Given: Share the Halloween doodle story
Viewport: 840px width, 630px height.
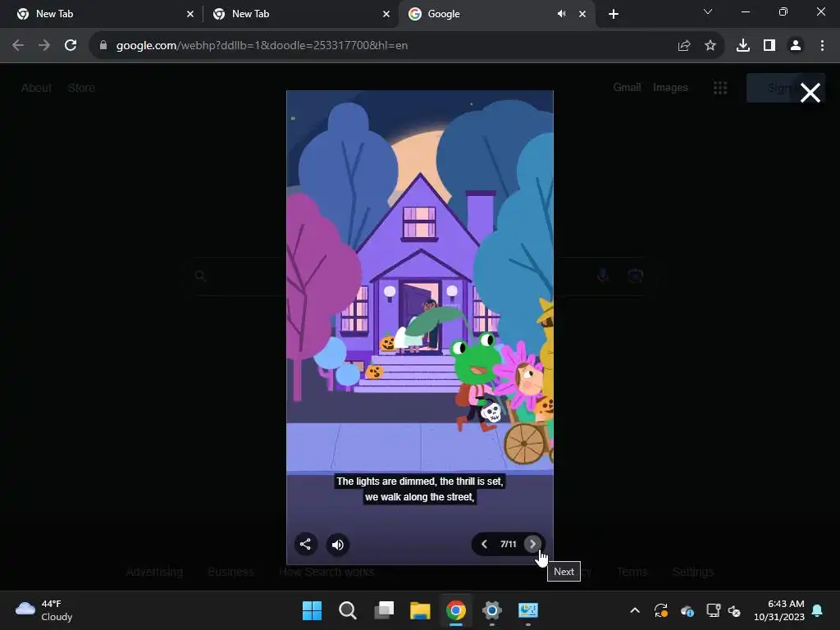Looking at the screenshot, I should coord(305,545).
